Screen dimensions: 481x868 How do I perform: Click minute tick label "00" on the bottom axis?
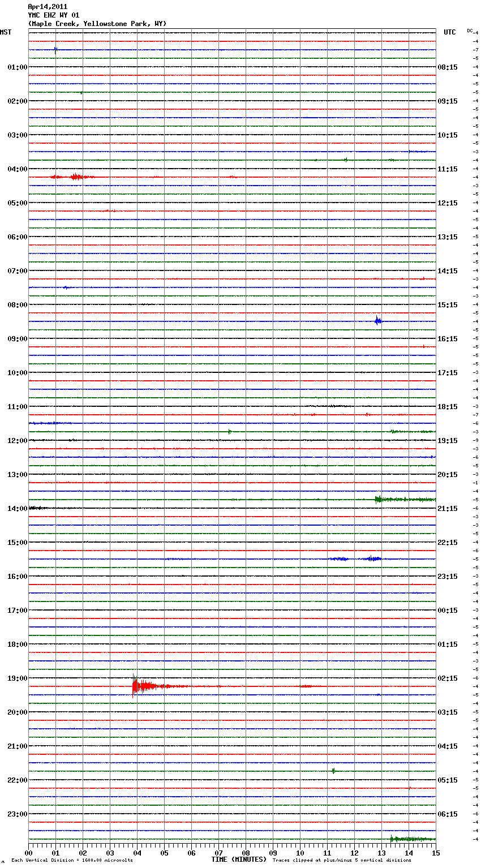28,853
